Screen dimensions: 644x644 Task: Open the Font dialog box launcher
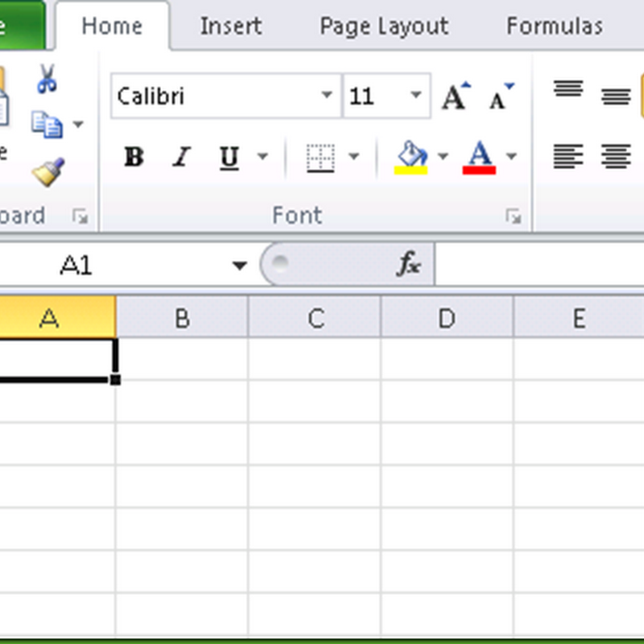[513, 216]
